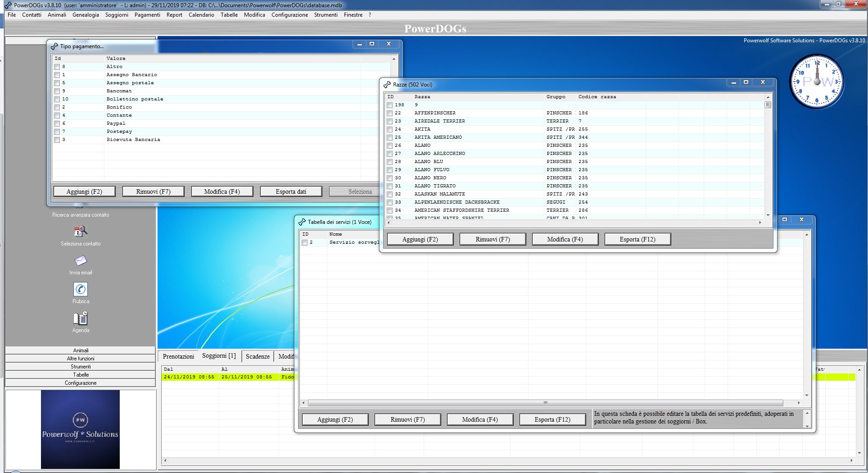Screen dimensions: 868x473
Task: Click the Gruppo column header in Razze
Action: pyautogui.click(x=560, y=97)
